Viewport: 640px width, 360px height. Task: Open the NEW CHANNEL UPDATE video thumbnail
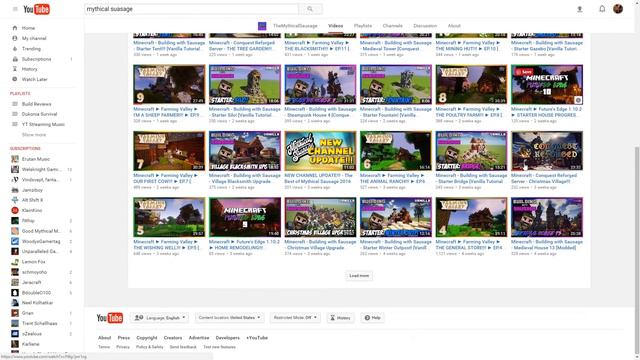tap(320, 151)
